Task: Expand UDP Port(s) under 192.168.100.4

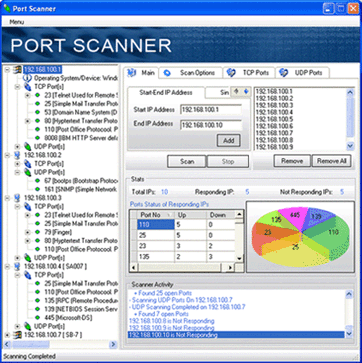Action: (x=17, y=326)
